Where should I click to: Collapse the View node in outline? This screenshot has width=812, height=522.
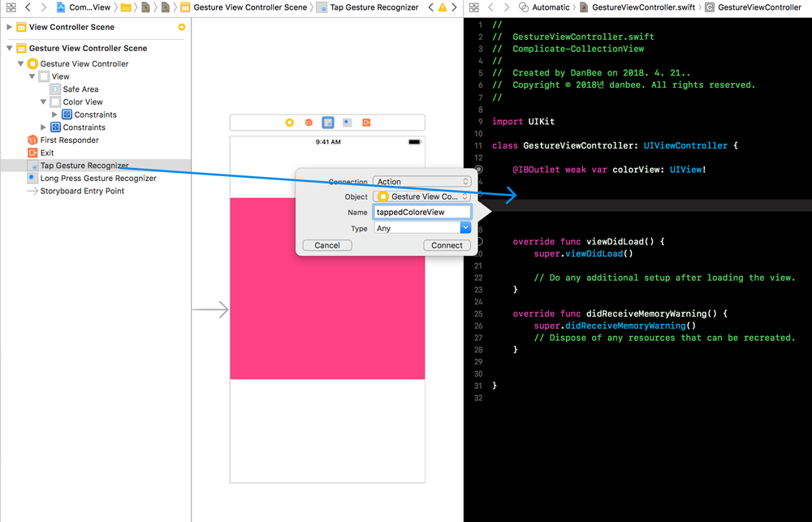32,76
